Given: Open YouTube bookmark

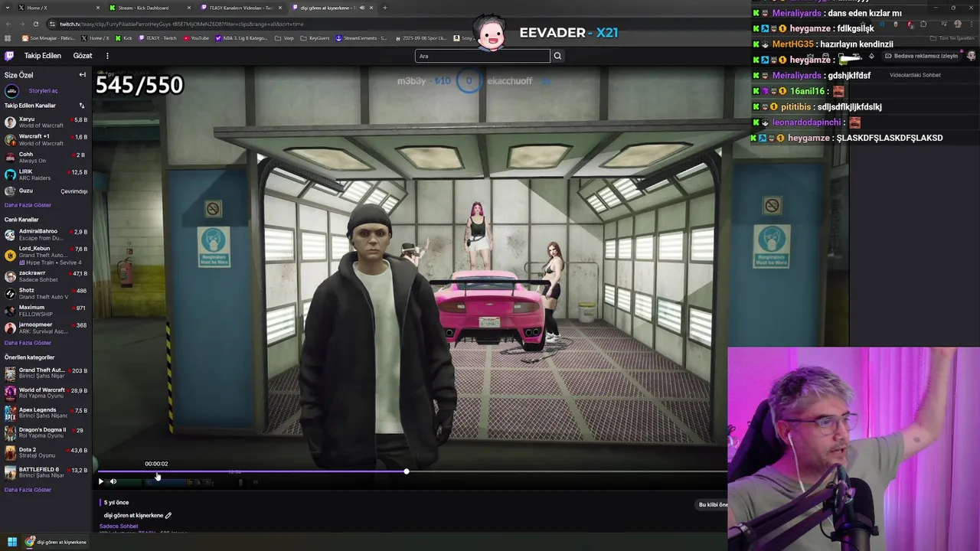Looking at the screenshot, I should [x=196, y=37].
